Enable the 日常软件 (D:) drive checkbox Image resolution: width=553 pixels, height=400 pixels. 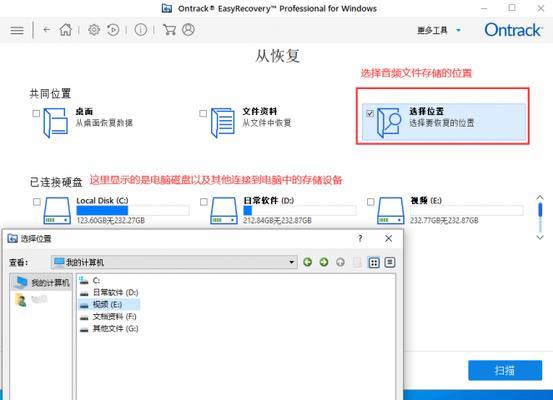[x=203, y=202]
